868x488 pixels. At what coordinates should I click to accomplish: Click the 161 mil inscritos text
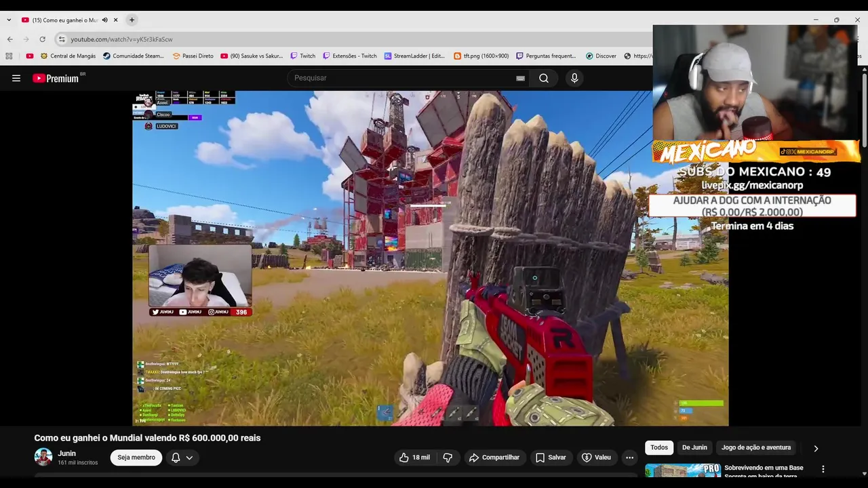77,463
